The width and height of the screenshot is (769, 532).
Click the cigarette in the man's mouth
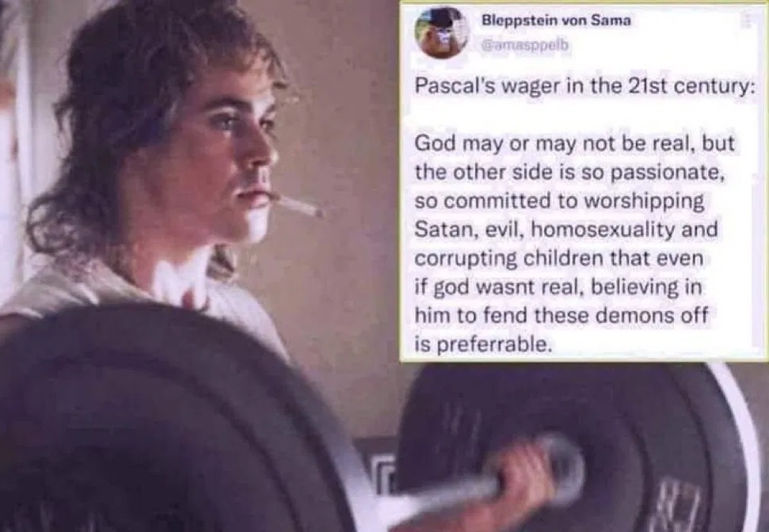(299, 205)
